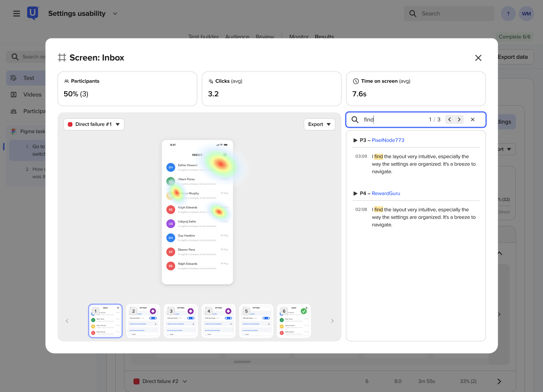
Task: Show next screen thumbnails arrow
Action: click(332, 321)
